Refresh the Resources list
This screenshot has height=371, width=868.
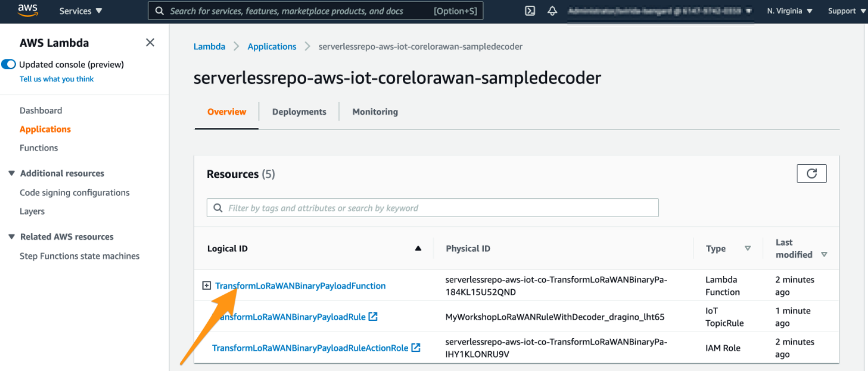812,174
